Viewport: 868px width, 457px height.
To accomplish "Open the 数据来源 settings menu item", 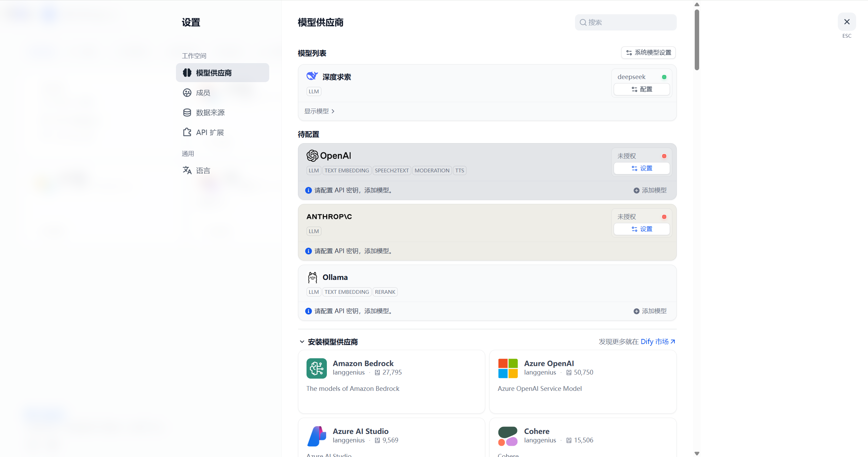I will 210,113.
